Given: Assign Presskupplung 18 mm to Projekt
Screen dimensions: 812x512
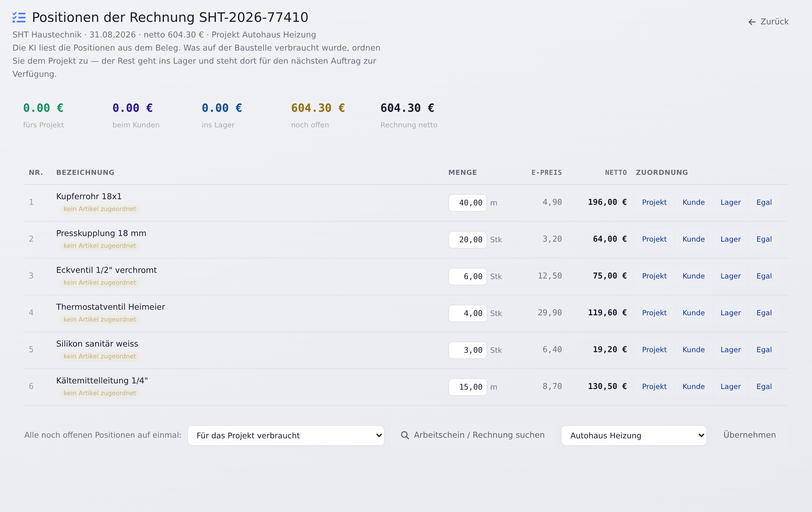Looking at the screenshot, I should click(654, 239).
